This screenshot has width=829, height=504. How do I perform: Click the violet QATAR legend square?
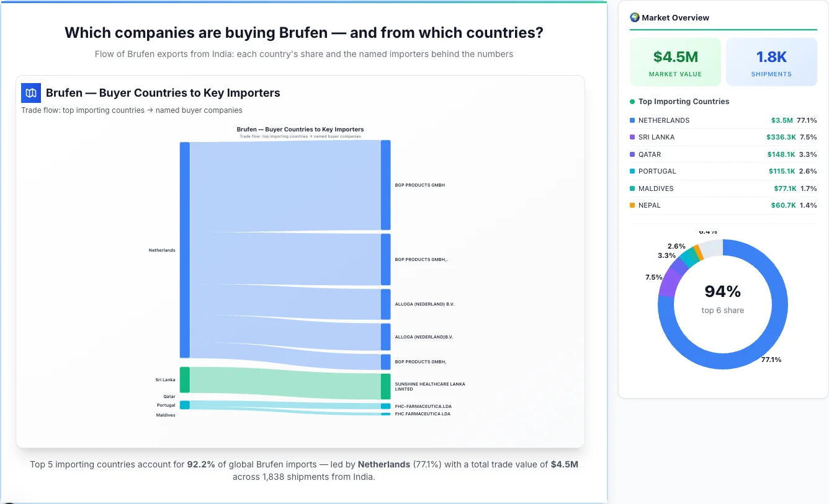pos(631,154)
